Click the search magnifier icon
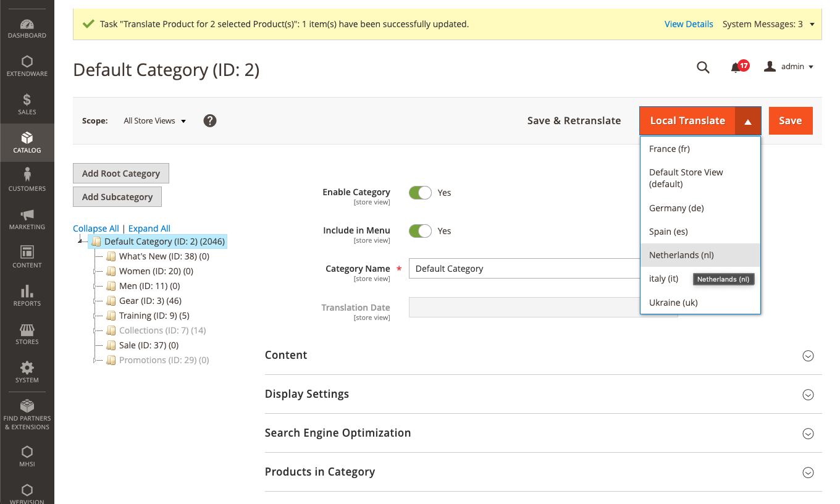840x504 pixels. point(703,67)
